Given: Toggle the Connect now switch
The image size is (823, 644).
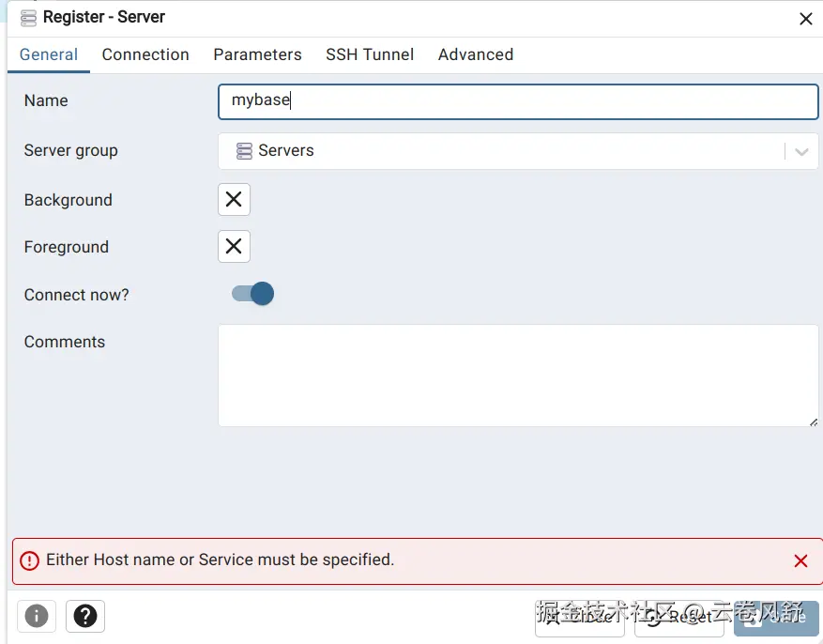Looking at the screenshot, I should 252,294.
